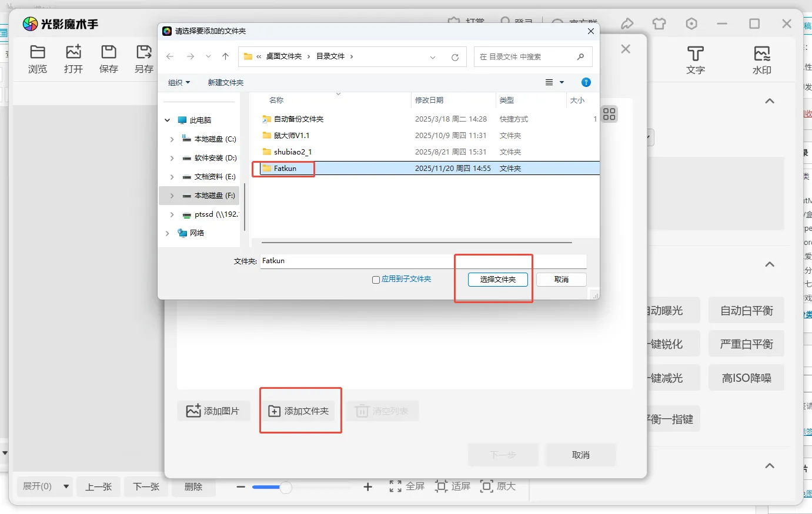The height and width of the screenshot is (514, 812).
Task: Go up one folder level
Action: (225, 56)
